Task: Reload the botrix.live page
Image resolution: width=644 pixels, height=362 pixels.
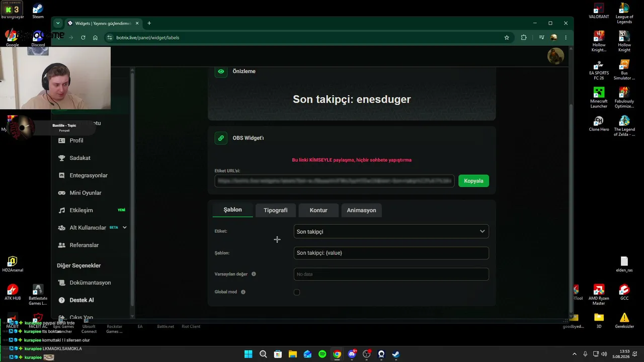Action: (83, 37)
